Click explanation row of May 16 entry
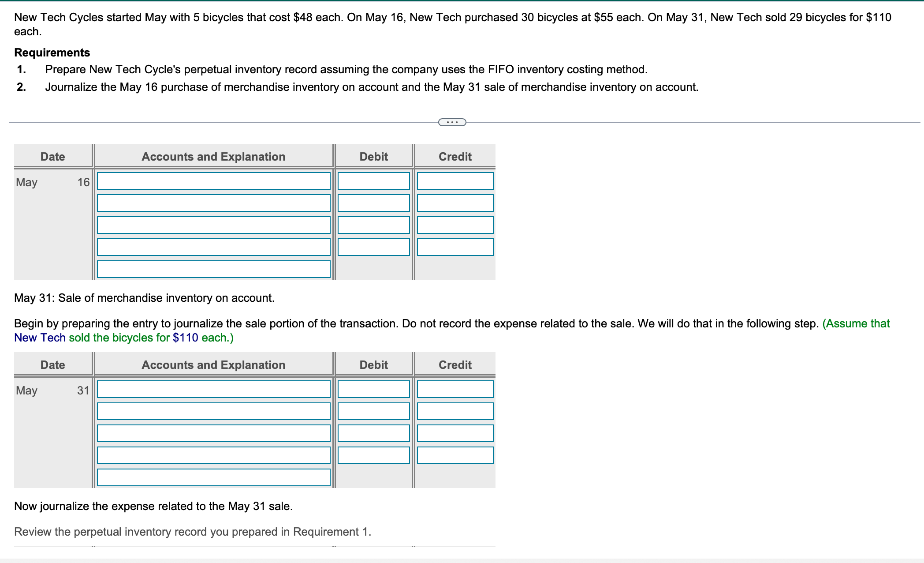 tap(213, 269)
